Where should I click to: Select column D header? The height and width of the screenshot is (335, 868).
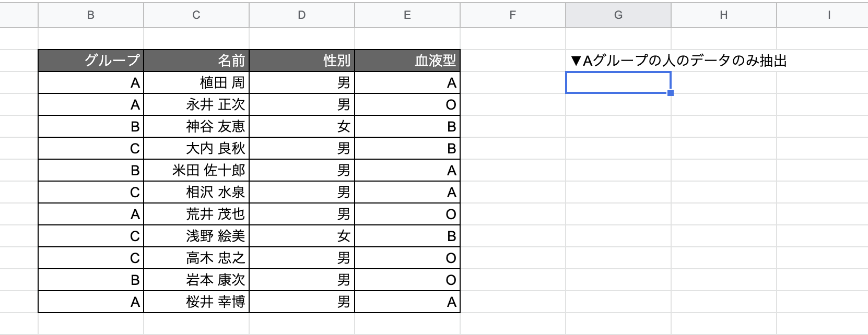click(x=302, y=15)
